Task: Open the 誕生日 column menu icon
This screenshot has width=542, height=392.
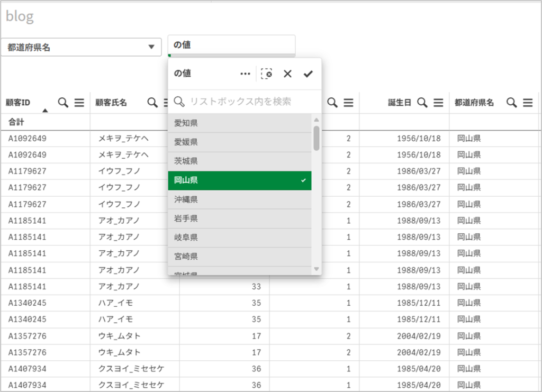Action: point(438,103)
